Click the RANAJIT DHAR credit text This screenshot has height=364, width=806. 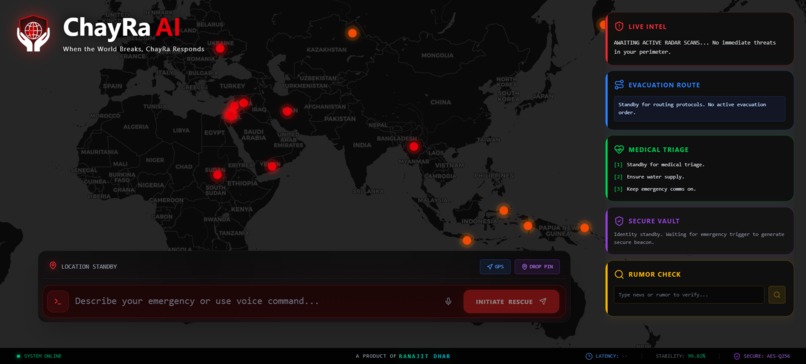click(x=425, y=356)
